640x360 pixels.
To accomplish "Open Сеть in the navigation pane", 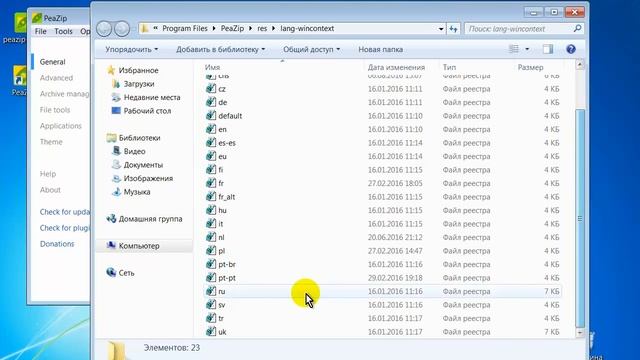I will pos(126,273).
